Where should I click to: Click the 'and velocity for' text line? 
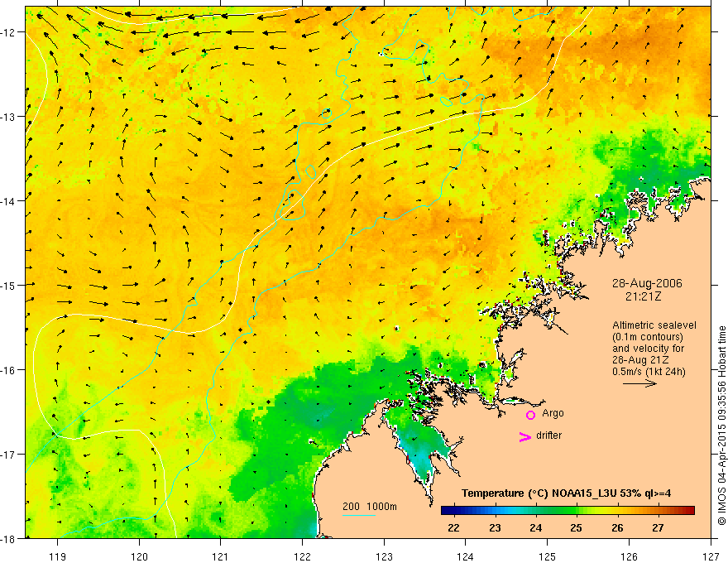(648, 349)
